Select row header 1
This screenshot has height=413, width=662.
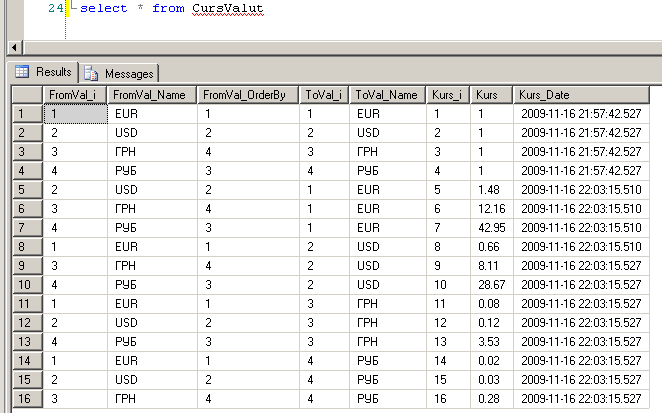click(27, 114)
